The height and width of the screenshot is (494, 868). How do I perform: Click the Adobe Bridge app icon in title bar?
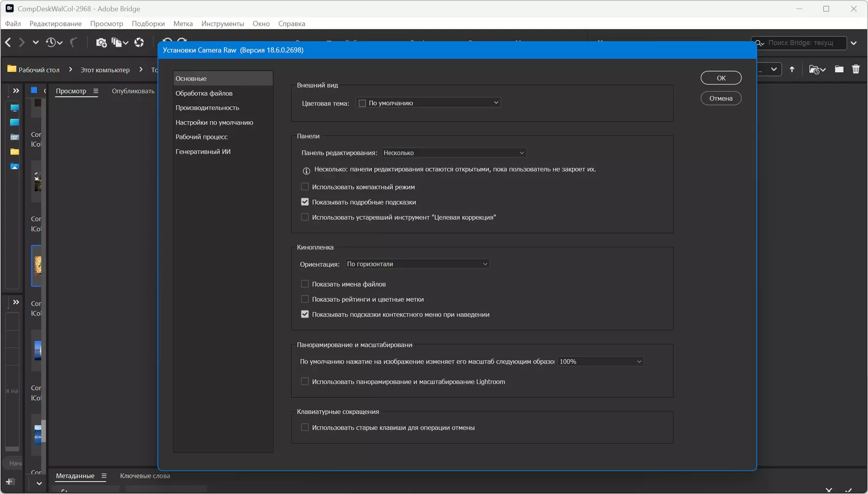click(x=10, y=8)
